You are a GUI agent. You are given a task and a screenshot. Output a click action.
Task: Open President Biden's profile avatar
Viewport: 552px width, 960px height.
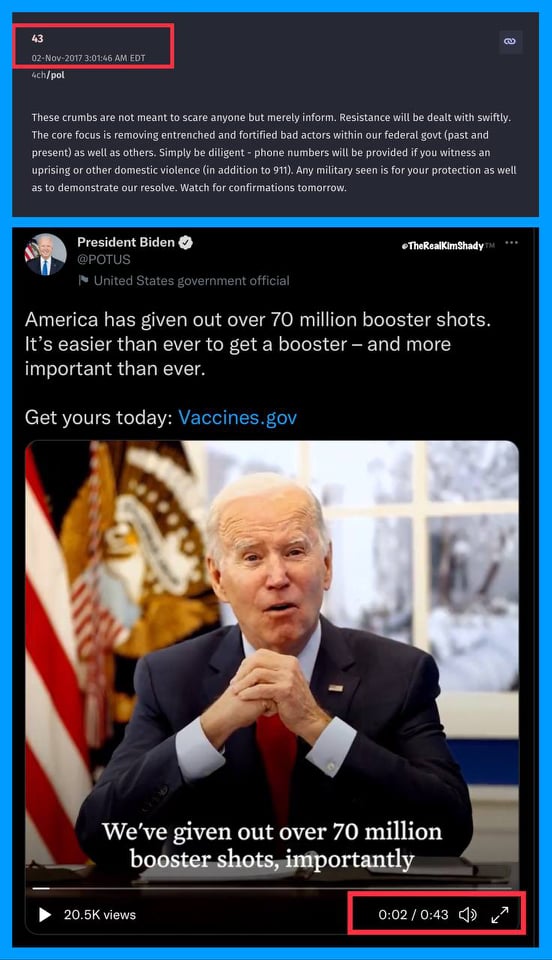click(x=45, y=254)
